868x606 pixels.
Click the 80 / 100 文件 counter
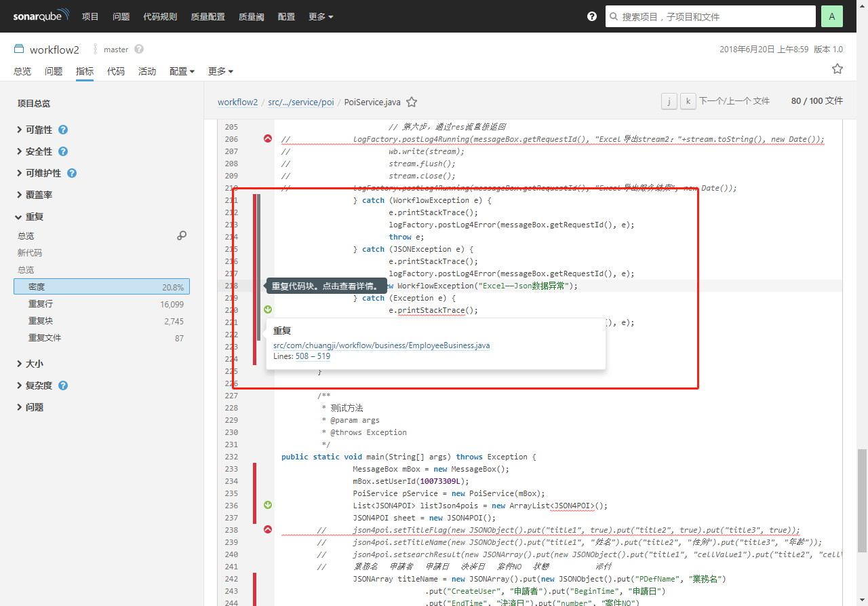pyautogui.click(x=817, y=100)
